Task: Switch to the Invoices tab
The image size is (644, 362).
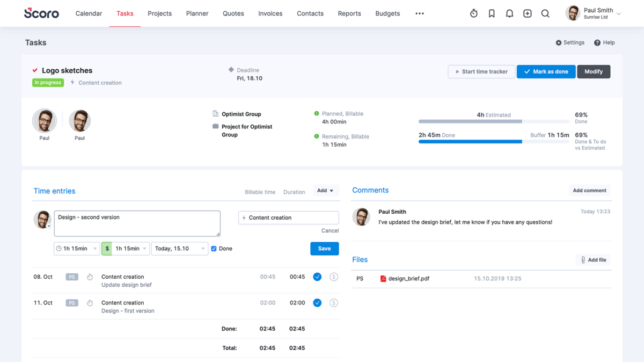Action: [270, 13]
